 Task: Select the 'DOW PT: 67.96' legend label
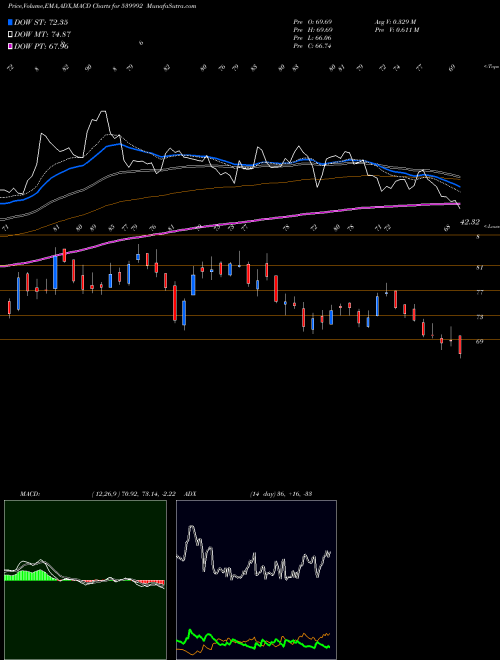pos(41,46)
